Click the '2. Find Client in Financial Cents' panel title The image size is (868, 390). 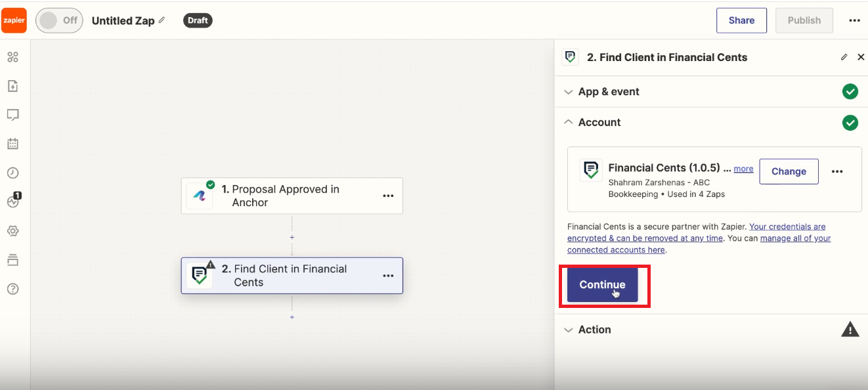click(x=667, y=57)
